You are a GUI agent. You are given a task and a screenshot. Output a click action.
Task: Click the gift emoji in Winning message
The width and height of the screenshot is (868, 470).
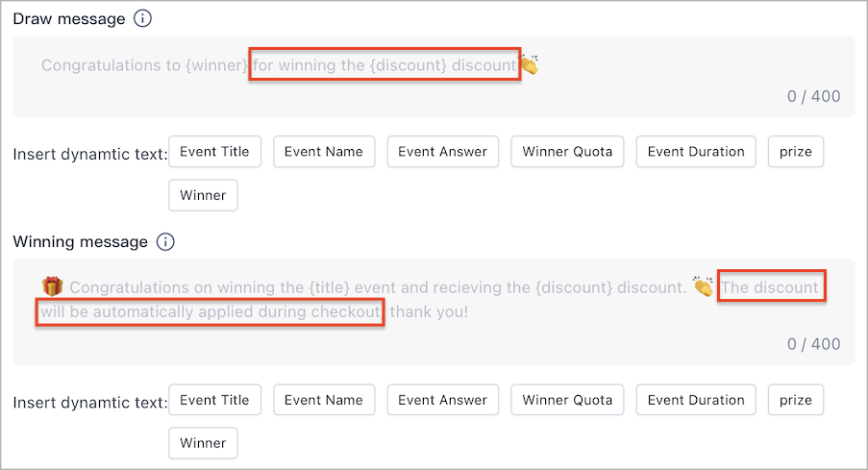pos(52,286)
